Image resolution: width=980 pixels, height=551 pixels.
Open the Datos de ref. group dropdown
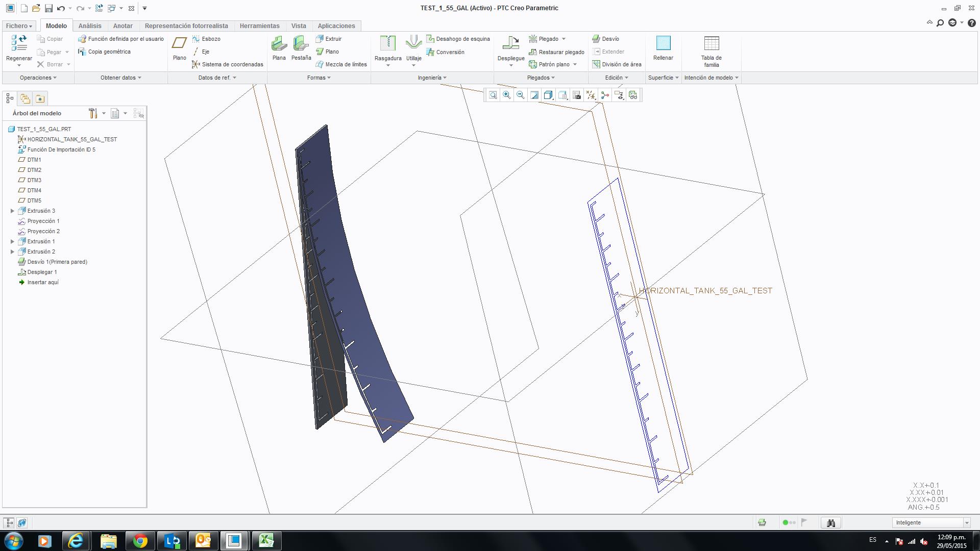[x=217, y=78]
